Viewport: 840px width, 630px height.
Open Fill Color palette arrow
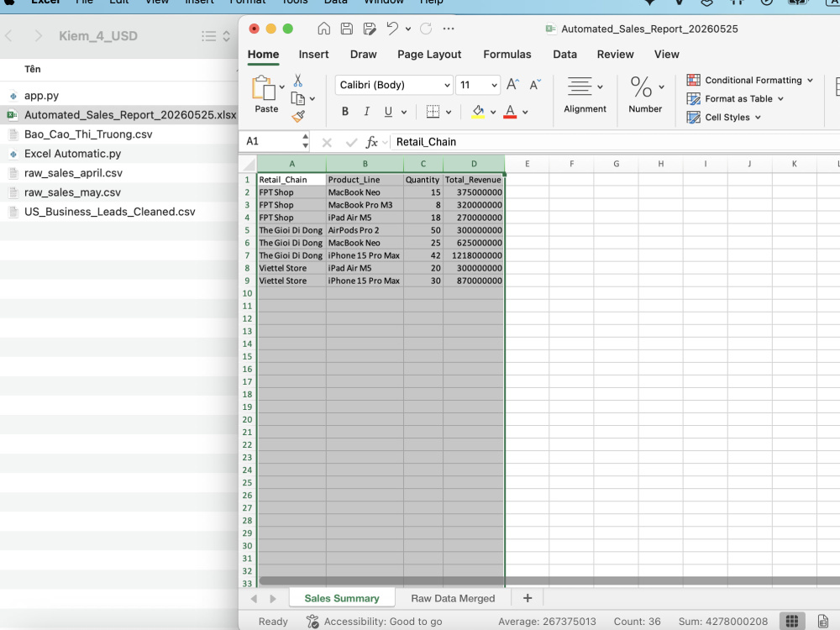(493, 112)
